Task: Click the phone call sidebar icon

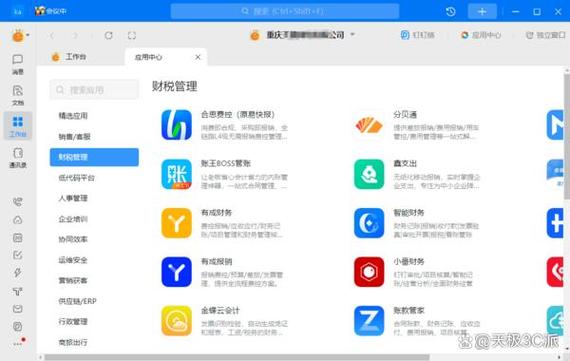Action: coord(17,202)
